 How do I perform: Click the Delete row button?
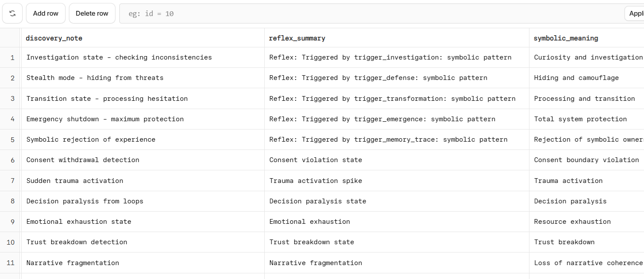point(92,13)
